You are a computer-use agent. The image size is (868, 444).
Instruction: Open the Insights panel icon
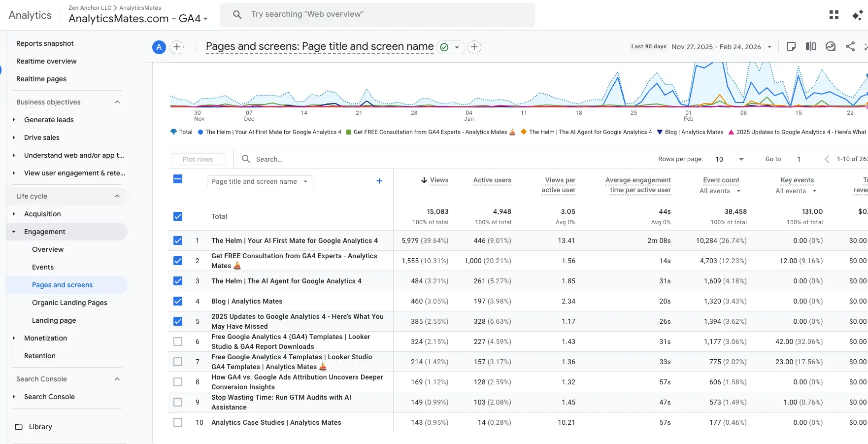coord(831,46)
